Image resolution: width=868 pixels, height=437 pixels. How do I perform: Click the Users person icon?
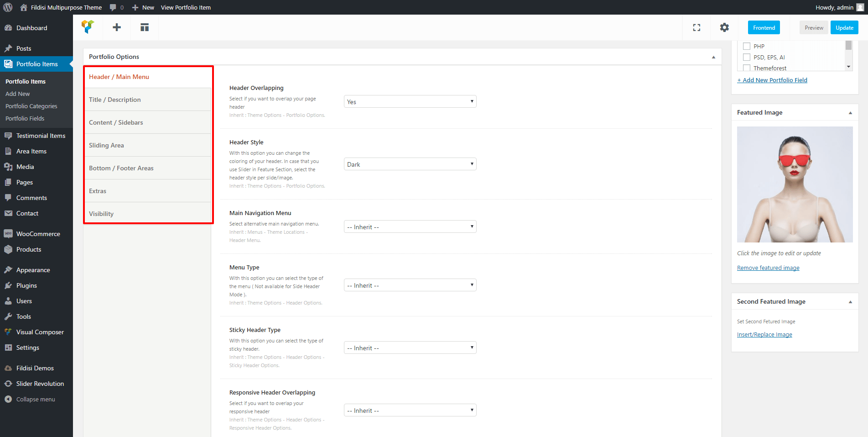pyautogui.click(x=8, y=301)
